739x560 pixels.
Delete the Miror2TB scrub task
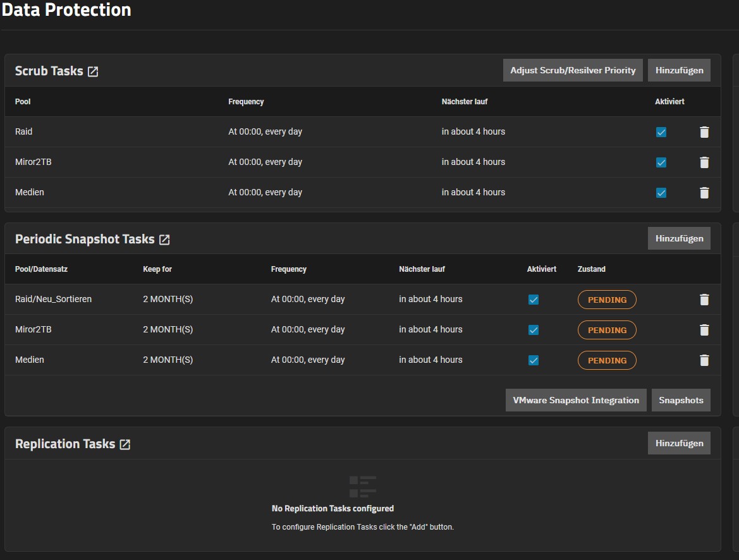[704, 162]
